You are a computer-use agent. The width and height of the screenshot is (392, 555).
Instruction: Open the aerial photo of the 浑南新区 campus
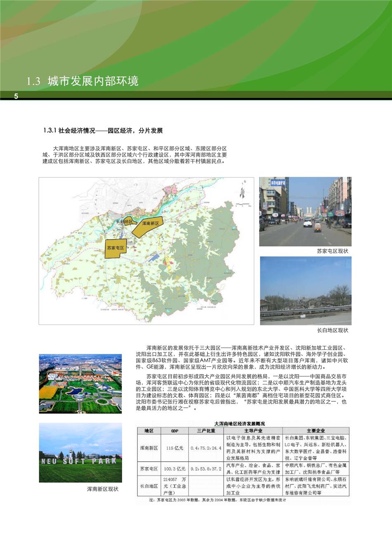coord(80,384)
